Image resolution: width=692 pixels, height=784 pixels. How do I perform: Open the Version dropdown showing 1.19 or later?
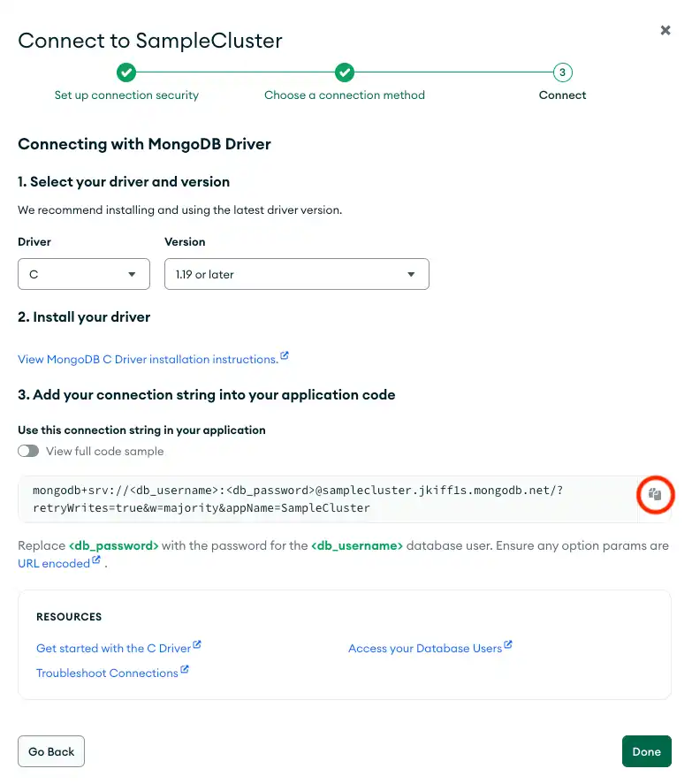point(296,274)
